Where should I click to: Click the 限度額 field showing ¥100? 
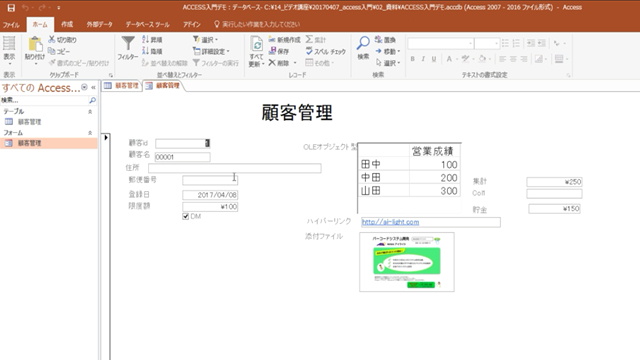[210, 207]
